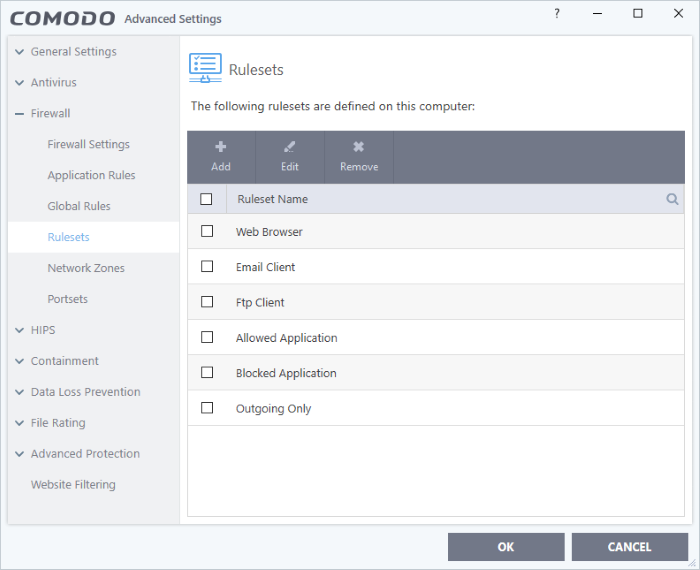Select the Allowed Application ruleset row
This screenshot has width=700, height=570.
pos(436,337)
